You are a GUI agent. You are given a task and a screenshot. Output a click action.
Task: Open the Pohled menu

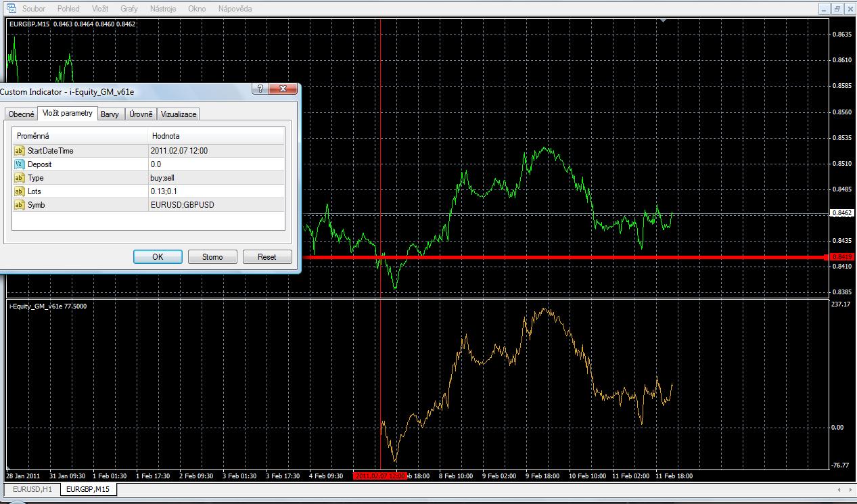tap(68, 9)
